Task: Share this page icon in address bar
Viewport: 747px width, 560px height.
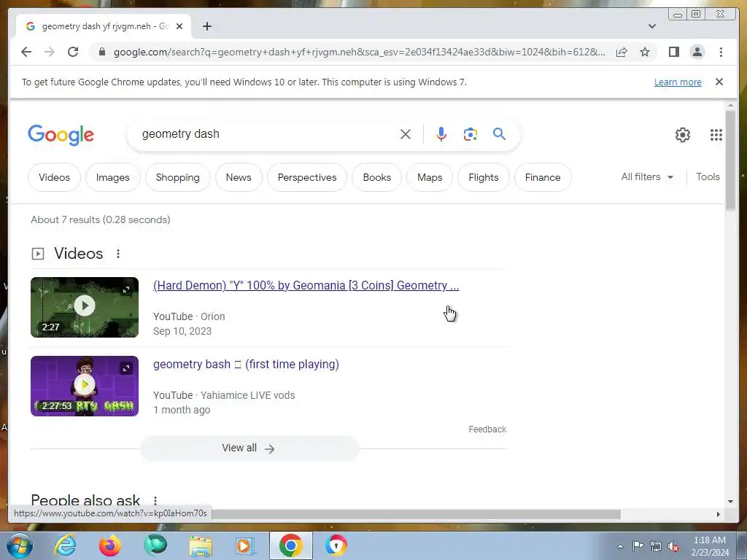Action: 622,52
